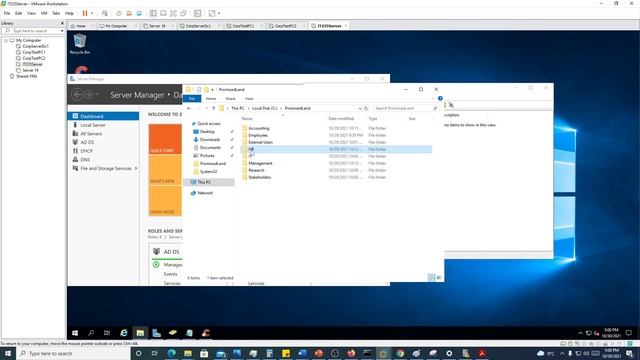Open Task View in the guest taskbar
Viewport: 640px width, 360px height.
pos(107,333)
